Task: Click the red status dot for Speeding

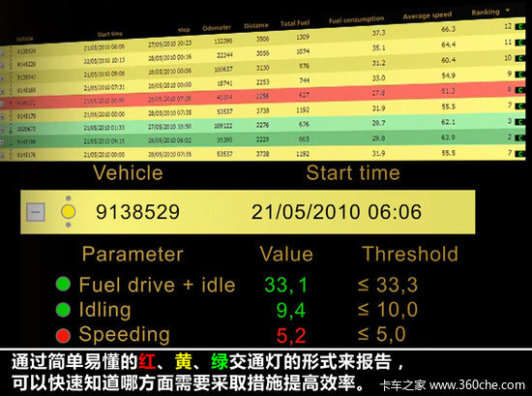Action: coord(63,335)
